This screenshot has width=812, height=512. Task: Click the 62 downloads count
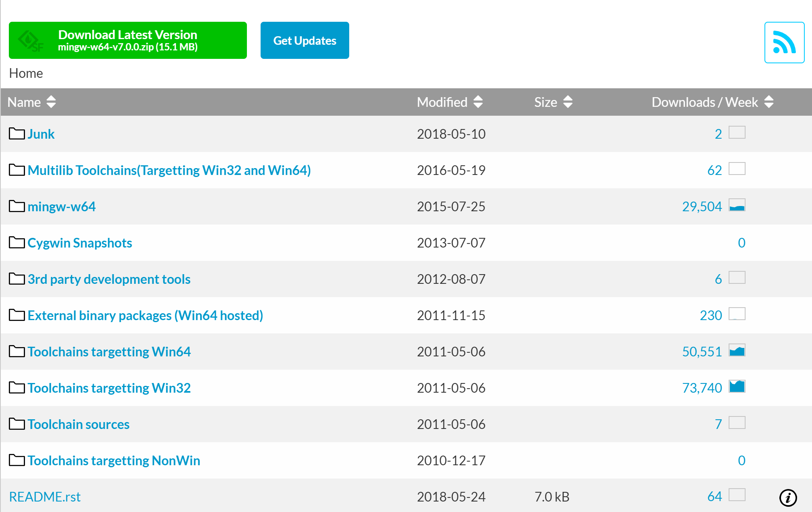click(x=715, y=170)
